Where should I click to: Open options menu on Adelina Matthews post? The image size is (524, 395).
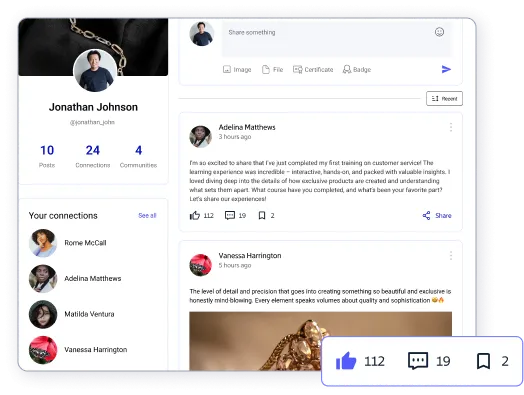click(x=451, y=127)
